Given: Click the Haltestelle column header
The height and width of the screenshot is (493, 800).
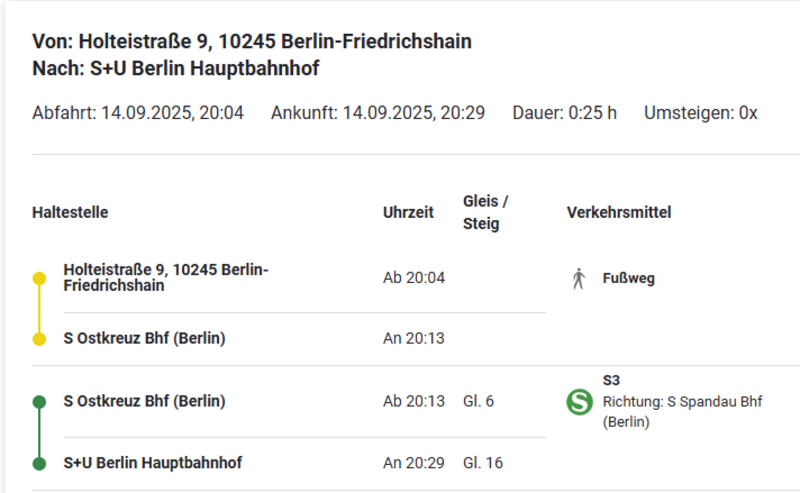Looking at the screenshot, I should coord(70,213).
